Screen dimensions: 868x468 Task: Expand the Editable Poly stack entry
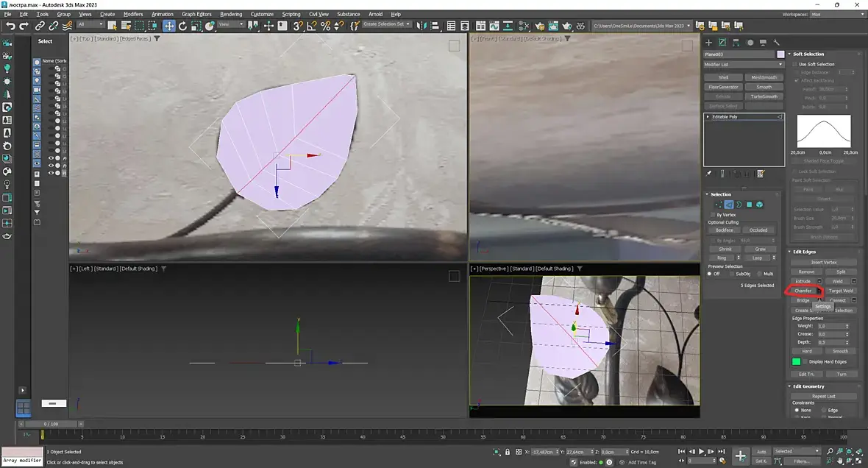pos(708,117)
